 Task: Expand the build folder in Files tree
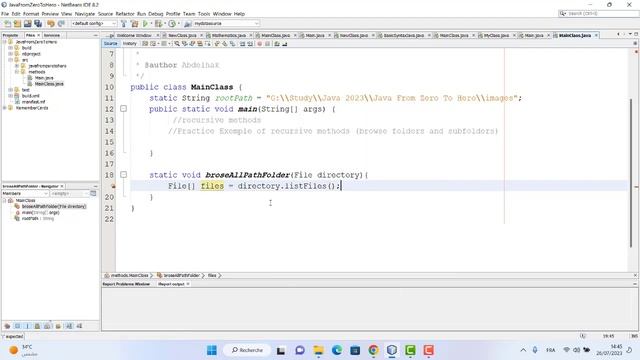(10, 48)
